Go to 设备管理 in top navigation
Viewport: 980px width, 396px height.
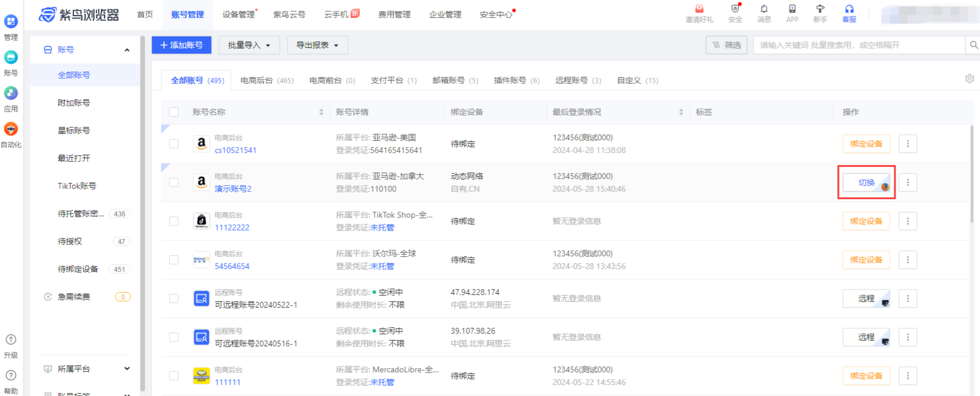pos(239,14)
